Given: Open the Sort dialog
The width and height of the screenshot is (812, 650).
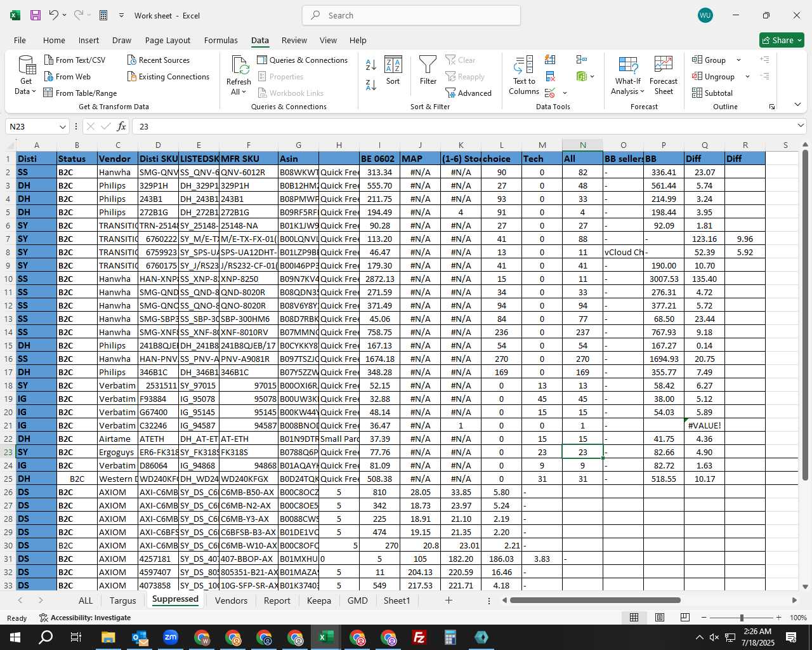Looking at the screenshot, I should 393,70.
